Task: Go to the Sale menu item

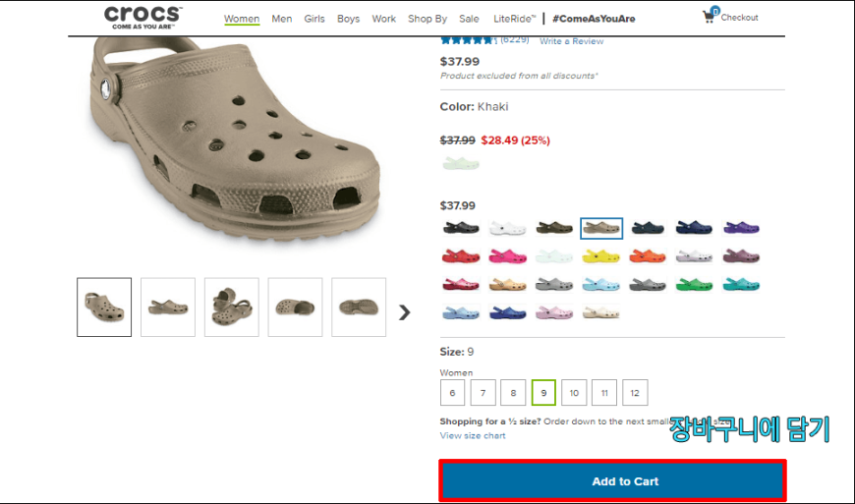Action: click(470, 19)
